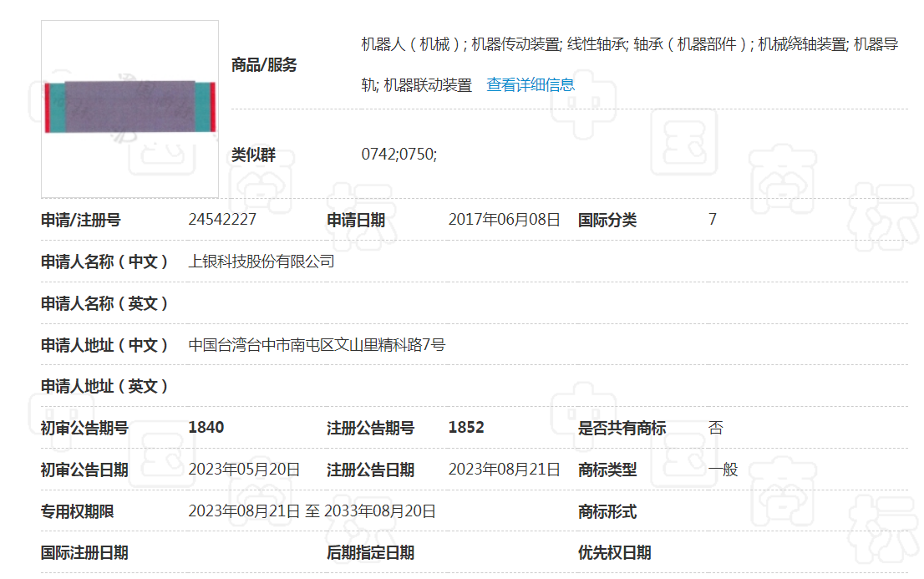Select similar group value 0742;0750;

point(399,155)
